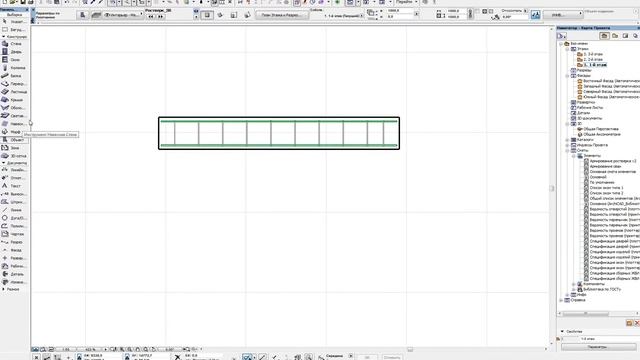The image size is (640, 360).
Task: Select the Column (Колонна) tool
Action: coord(14,68)
